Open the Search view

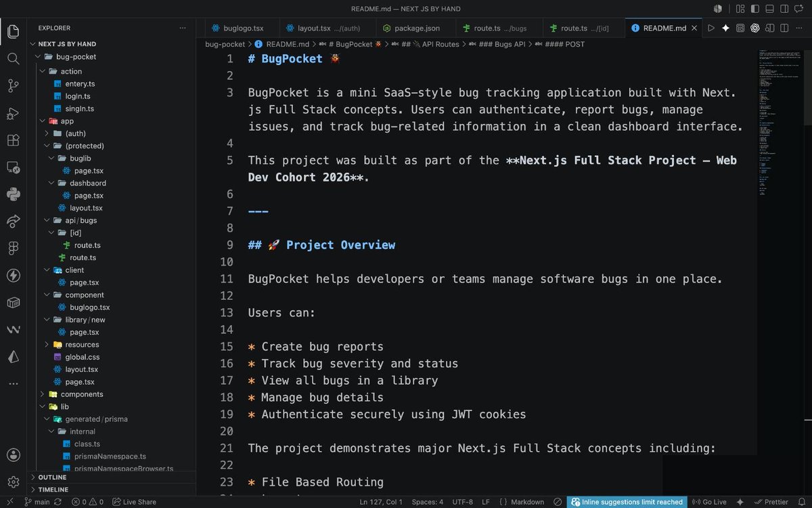tap(13, 58)
